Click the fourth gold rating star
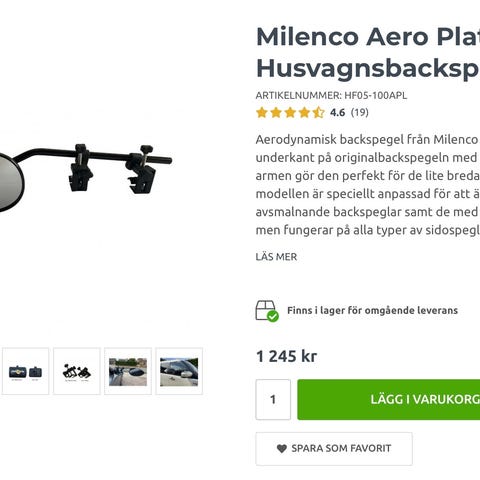 [x=304, y=113]
